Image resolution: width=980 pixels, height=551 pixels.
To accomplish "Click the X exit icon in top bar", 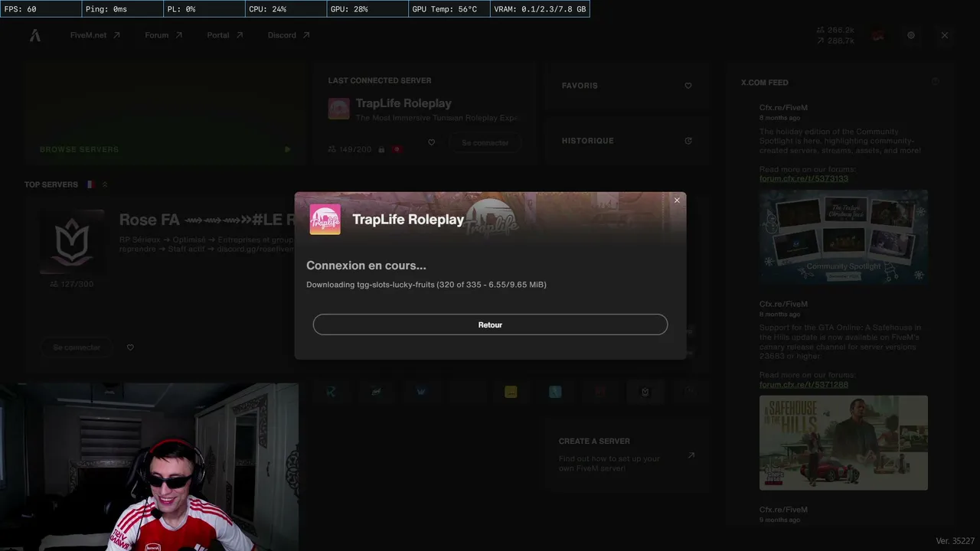I will point(945,35).
